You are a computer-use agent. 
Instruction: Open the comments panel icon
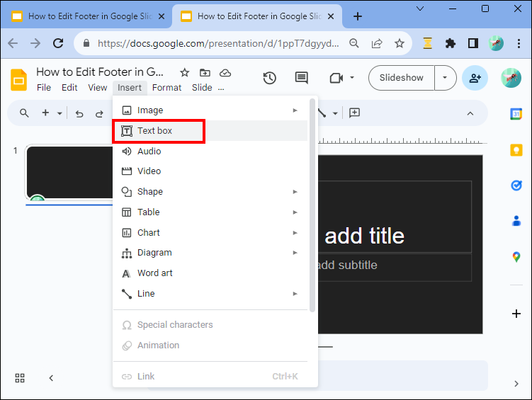301,78
